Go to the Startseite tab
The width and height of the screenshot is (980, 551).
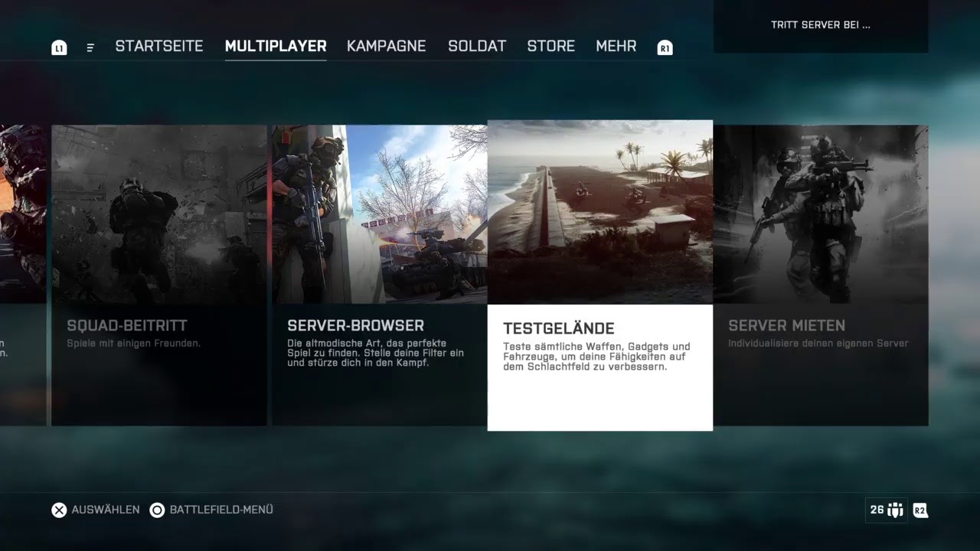159,46
